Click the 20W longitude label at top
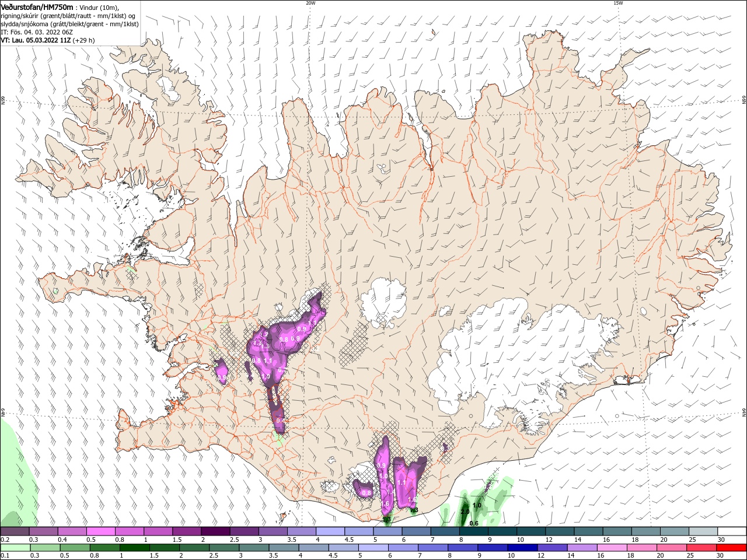This screenshot has width=747, height=560. coord(310,2)
